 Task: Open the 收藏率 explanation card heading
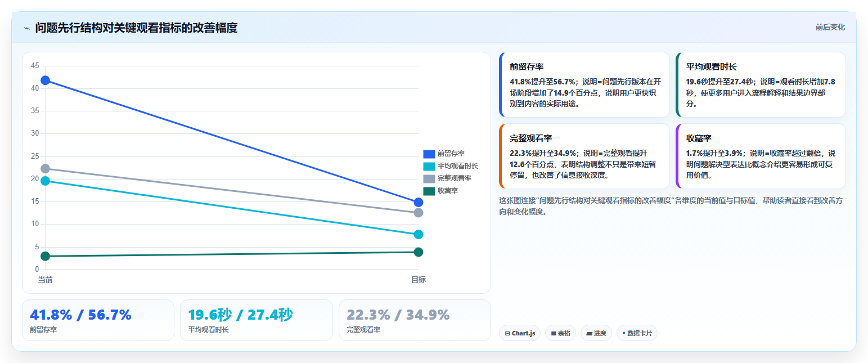click(x=699, y=138)
